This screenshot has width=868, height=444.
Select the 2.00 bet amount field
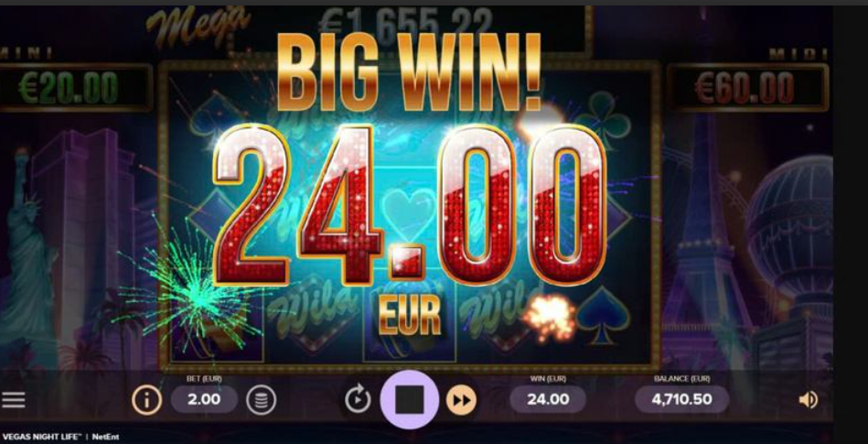point(204,399)
